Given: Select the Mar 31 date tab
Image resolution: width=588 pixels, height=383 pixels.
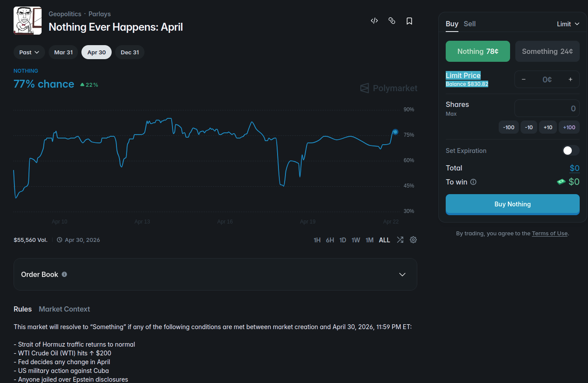Looking at the screenshot, I should (x=63, y=52).
